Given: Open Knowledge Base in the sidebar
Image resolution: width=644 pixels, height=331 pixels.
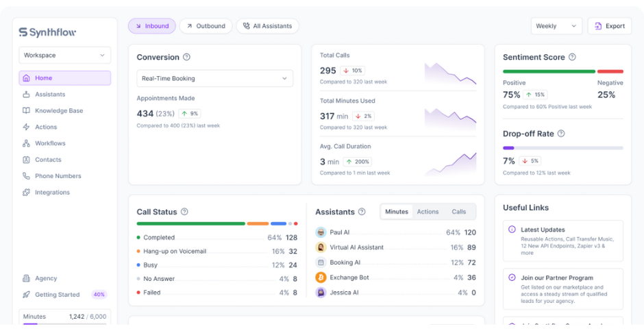Looking at the screenshot, I should click(65, 110).
